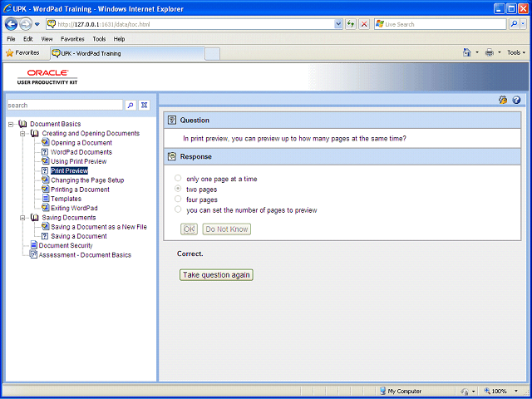This screenshot has height=399, width=532.
Task: Select the 'two pages' radio option
Action: click(x=178, y=189)
